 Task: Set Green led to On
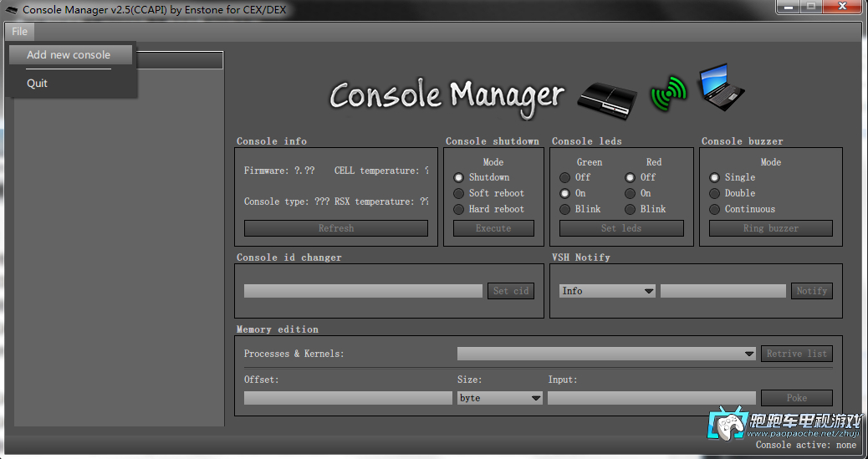(564, 193)
